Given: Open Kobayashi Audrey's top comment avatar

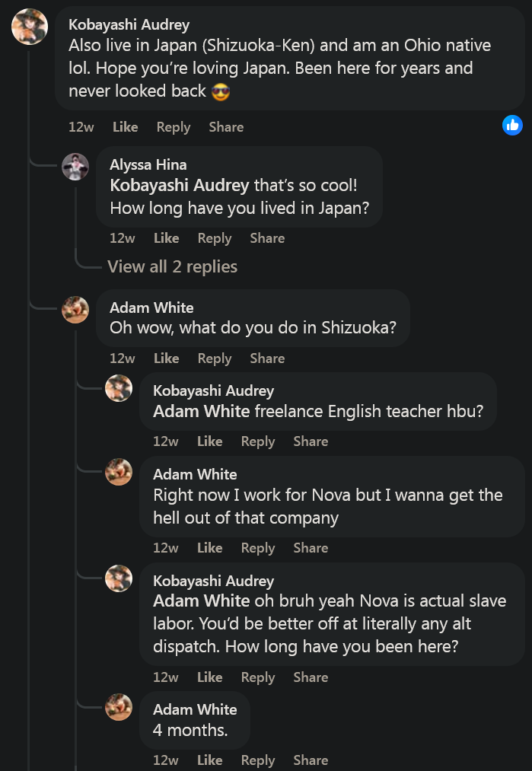Looking at the screenshot, I should (x=30, y=27).
